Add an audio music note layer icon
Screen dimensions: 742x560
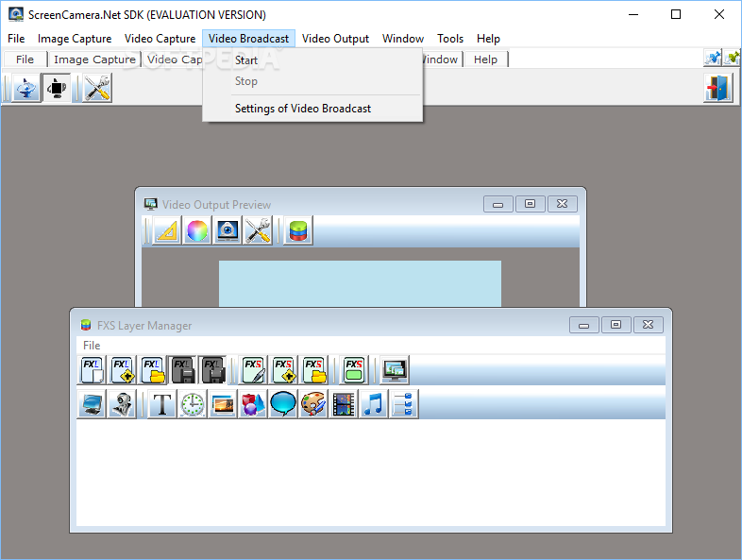point(374,404)
